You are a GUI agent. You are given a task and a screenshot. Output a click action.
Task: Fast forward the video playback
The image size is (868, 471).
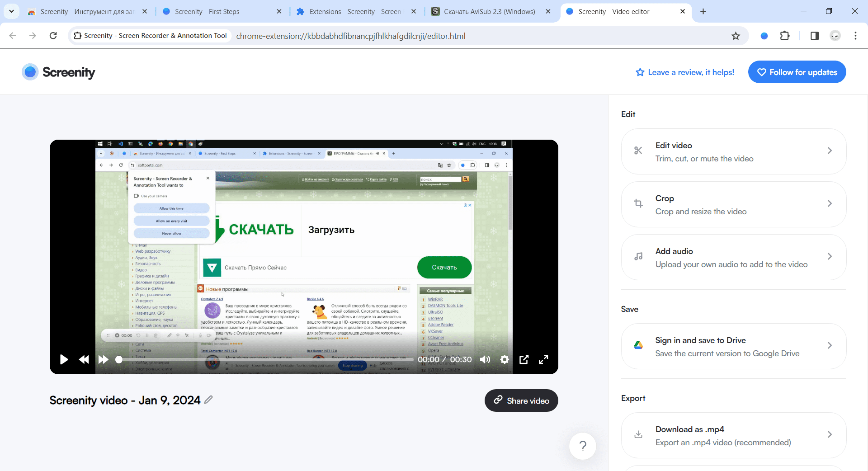point(104,359)
